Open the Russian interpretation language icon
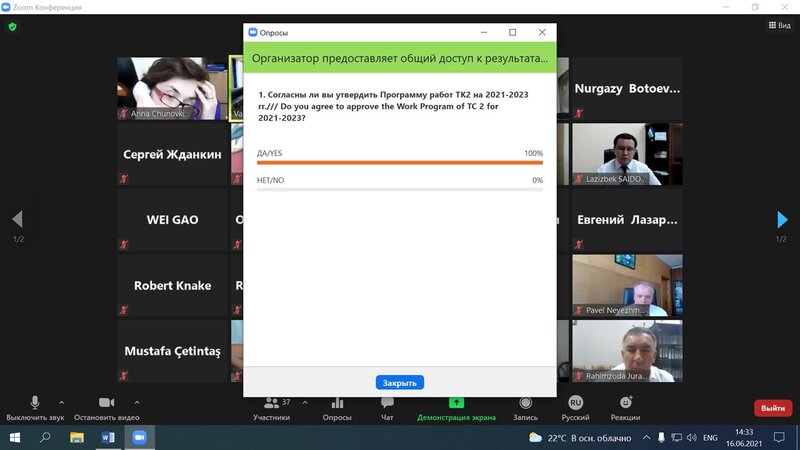This screenshot has width=800, height=450. (x=575, y=402)
